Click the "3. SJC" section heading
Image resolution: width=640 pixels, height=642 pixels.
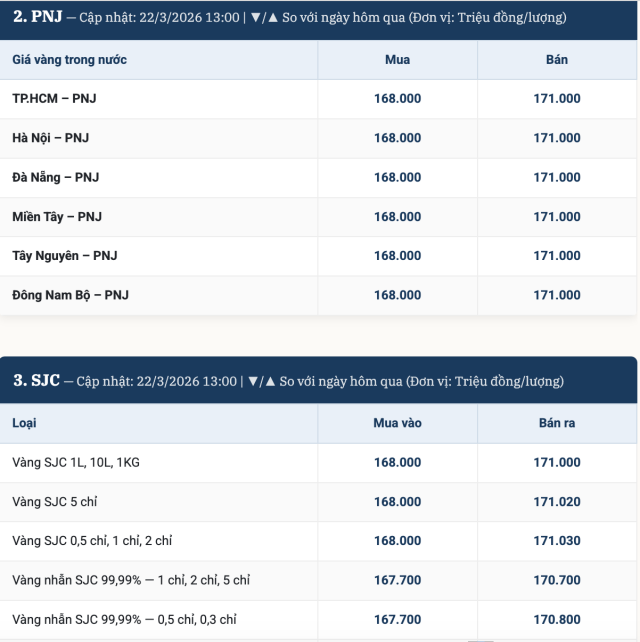tap(36, 381)
